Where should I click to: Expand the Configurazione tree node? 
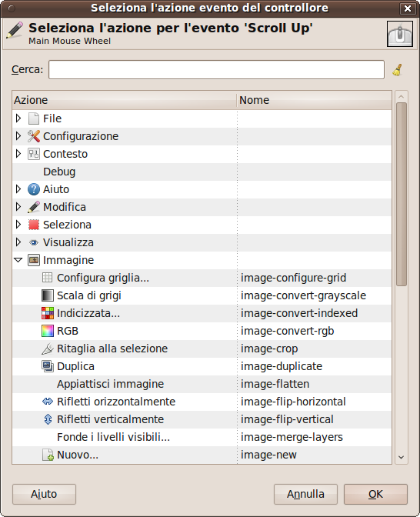click(x=18, y=136)
